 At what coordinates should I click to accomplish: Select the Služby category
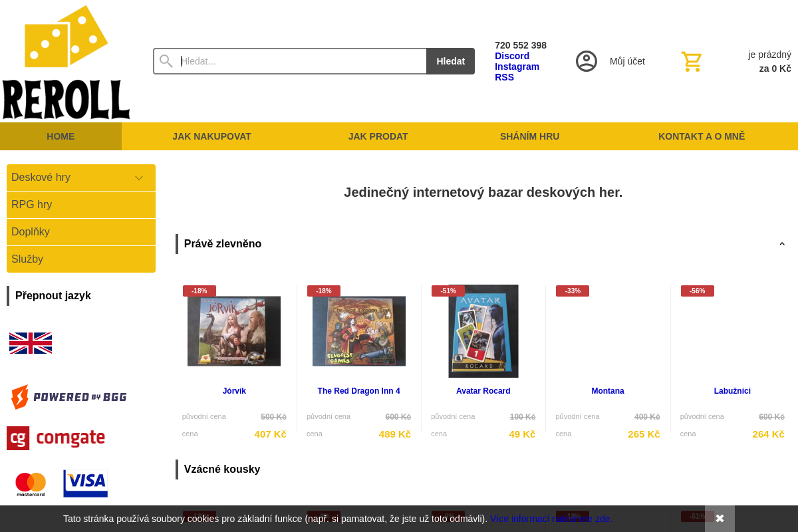(81, 259)
